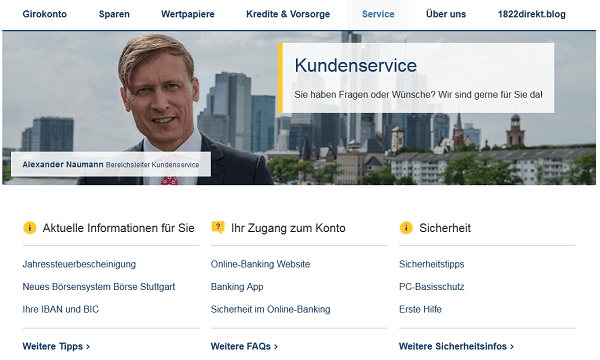Click the info icon beside Sicherheit
The height and width of the screenshot is (360, 600).
coord(406,228)
